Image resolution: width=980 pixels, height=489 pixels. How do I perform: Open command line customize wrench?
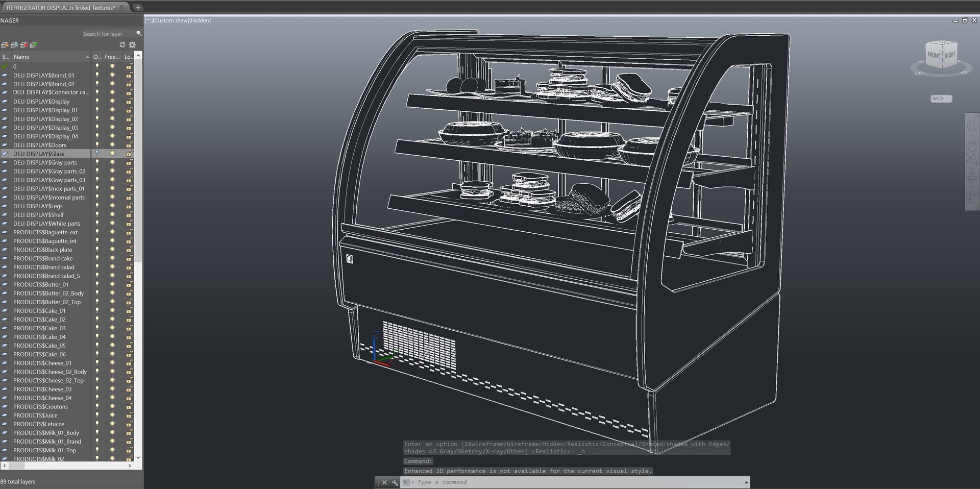pyautogui.click(x=395, y=482)
